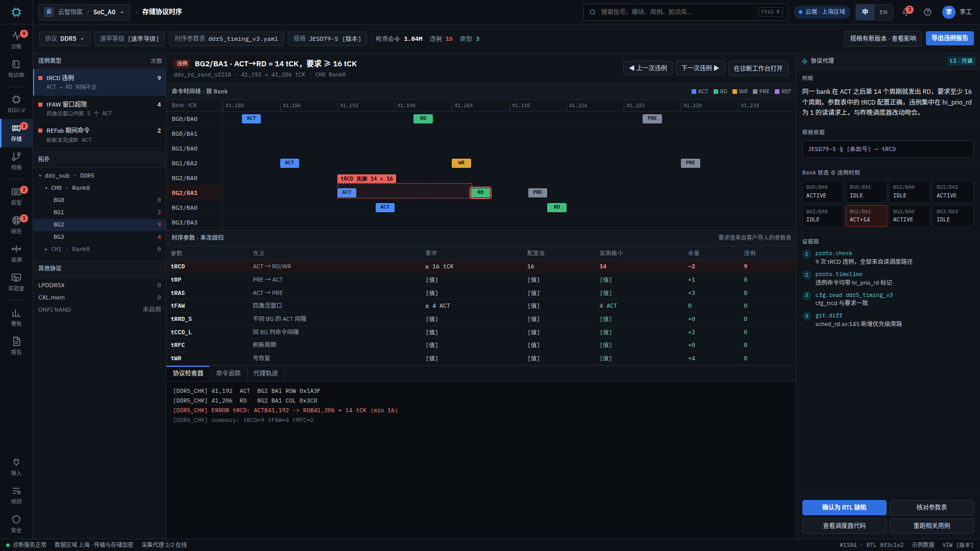Click the BG2/BA1 ACT+14 bank state card
The width and height of the screenshot is (980, 551).
(866, 215)
